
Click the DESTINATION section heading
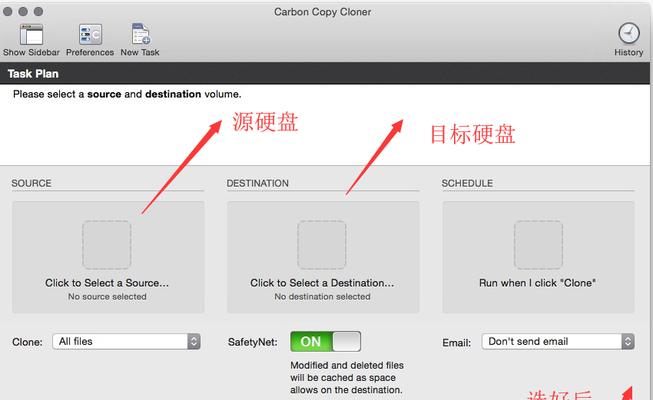[x=257, y=183]
